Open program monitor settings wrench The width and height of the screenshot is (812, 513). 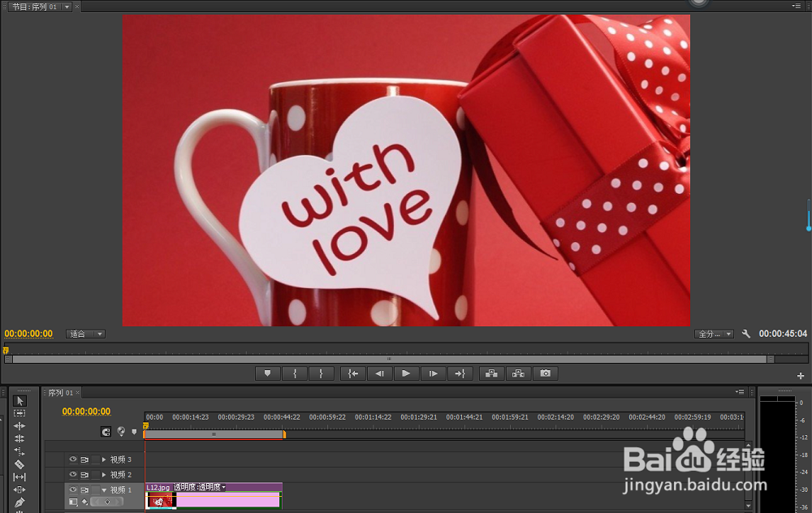point(745,334)
